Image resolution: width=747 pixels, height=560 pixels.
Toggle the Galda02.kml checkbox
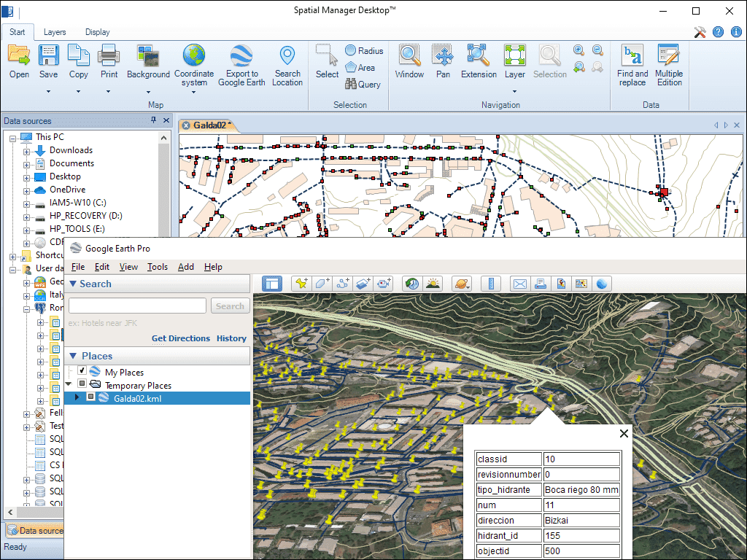pos(91,397)
